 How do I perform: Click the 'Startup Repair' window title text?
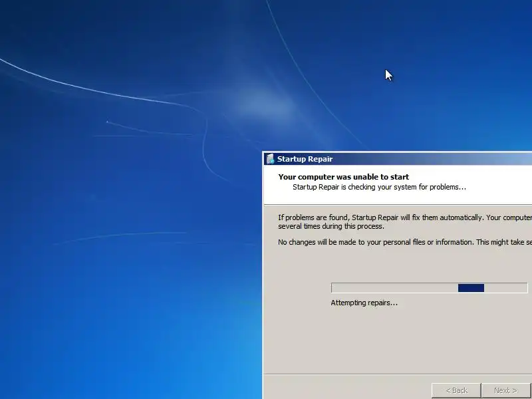[305, 159]
